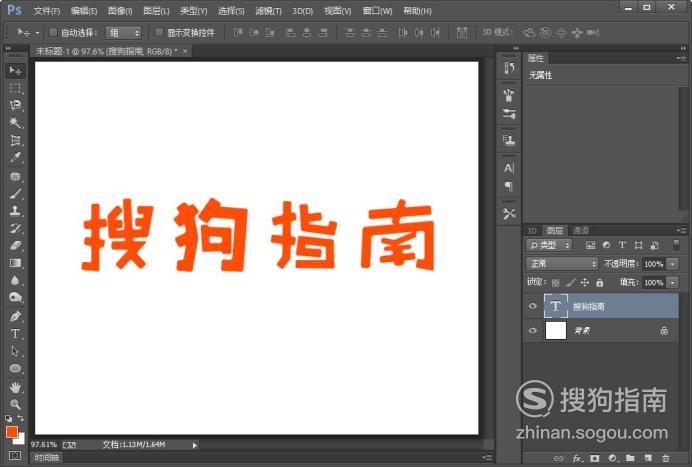
Task: Click the foreground orange color swatch
Action: 12,432
